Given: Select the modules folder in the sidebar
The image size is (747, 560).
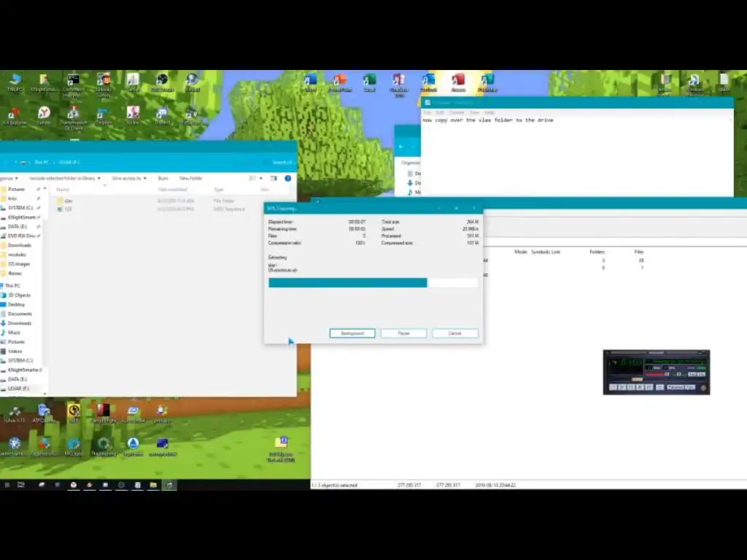Looking at the screenshot, I should click(17, 254).
